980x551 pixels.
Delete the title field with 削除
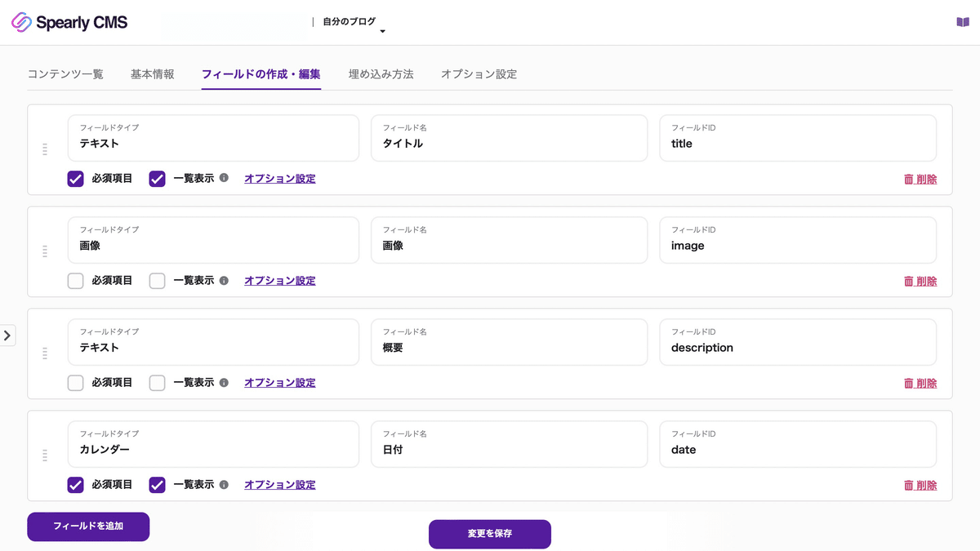pyautogui.click(x=920, y=180)
